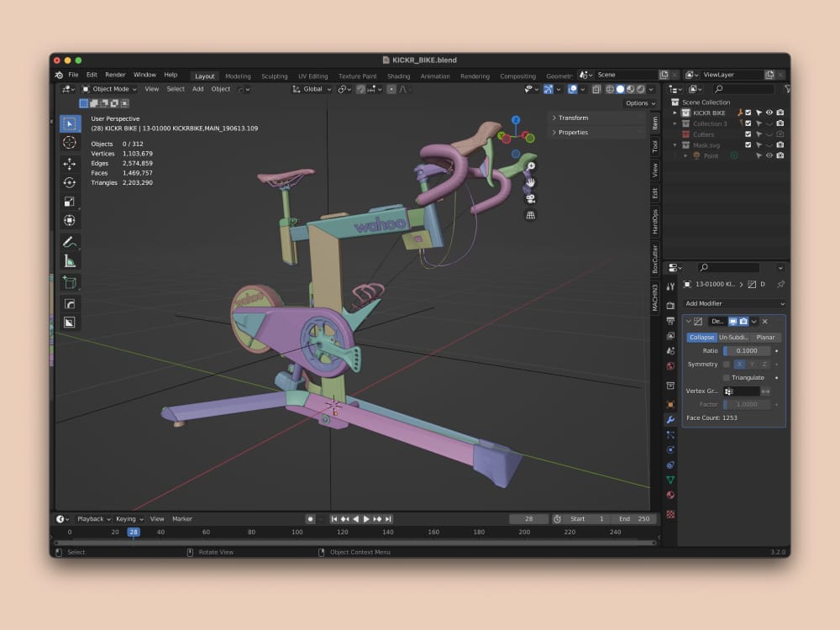Toggle the Point object's eye visibility

[x=769, y=156]
